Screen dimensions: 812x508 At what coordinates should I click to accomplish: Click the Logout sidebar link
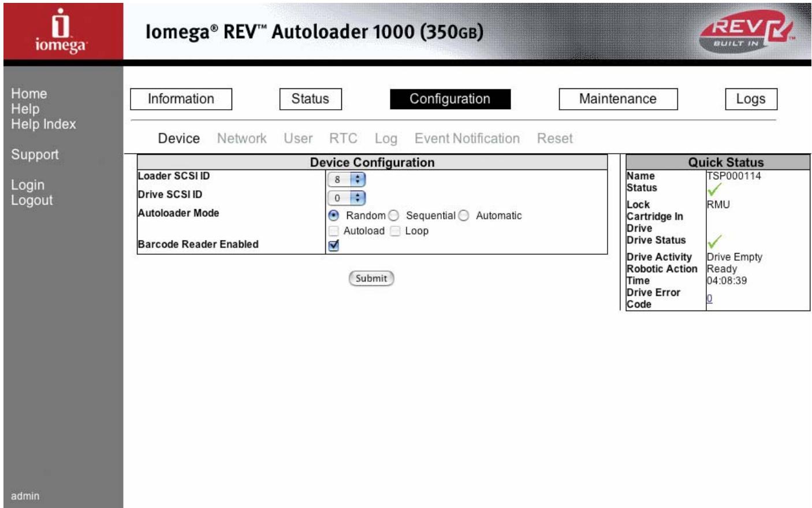32,201
